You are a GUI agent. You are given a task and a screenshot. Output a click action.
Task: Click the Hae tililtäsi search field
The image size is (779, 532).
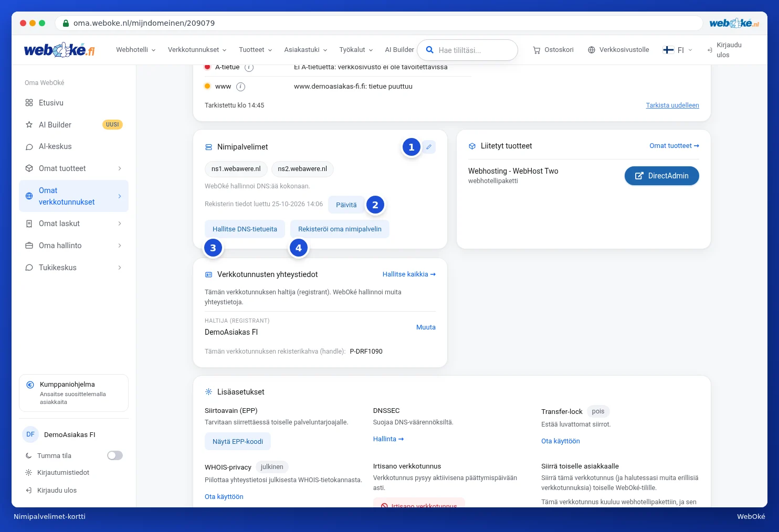click(467, 50)
